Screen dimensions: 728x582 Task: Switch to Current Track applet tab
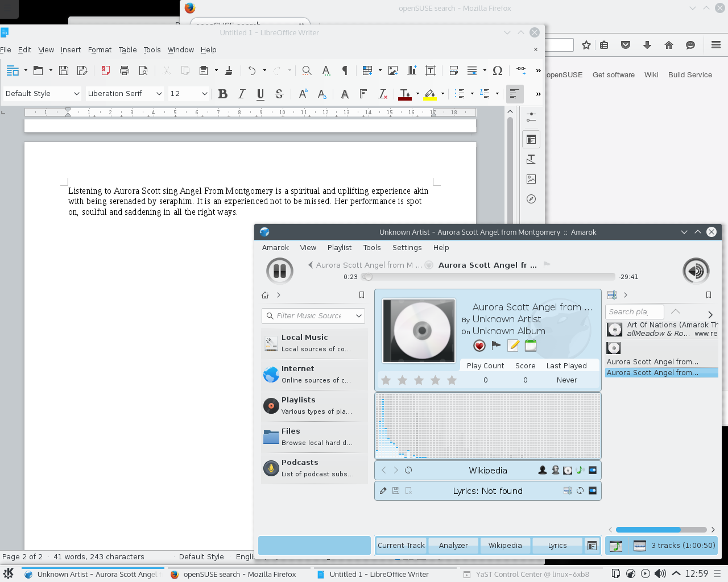point(402,545)
